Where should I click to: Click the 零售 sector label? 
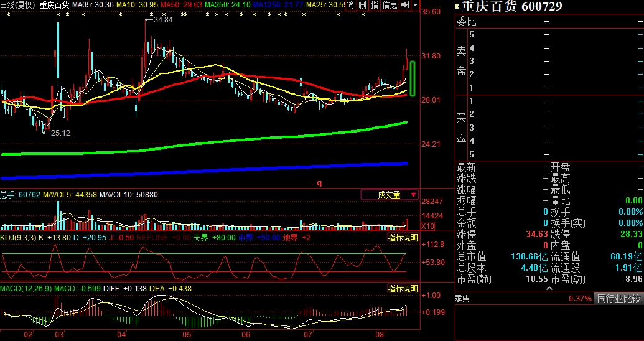pos(463,299)
